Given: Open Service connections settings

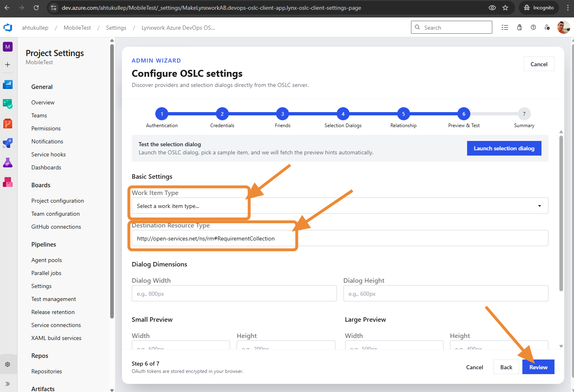Looking at the screenshot, I should [x=56, y=325].
